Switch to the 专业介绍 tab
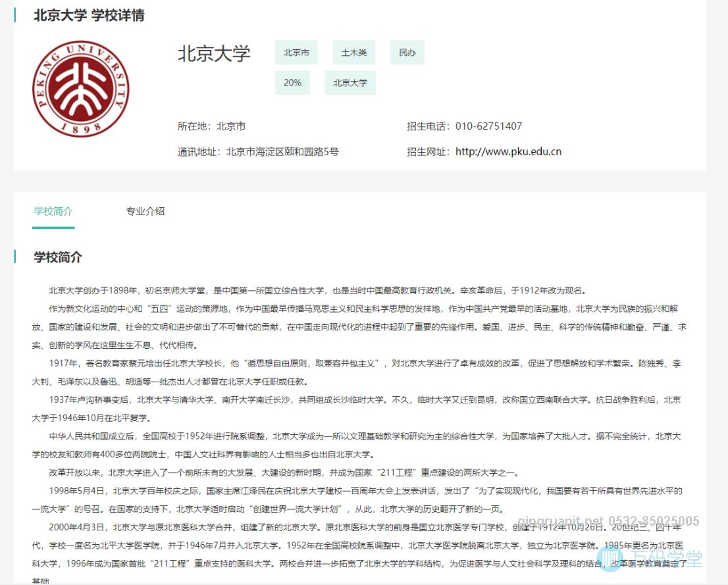Image resolution: width=728 pixels, height=585 pixels. pos(145,211)
